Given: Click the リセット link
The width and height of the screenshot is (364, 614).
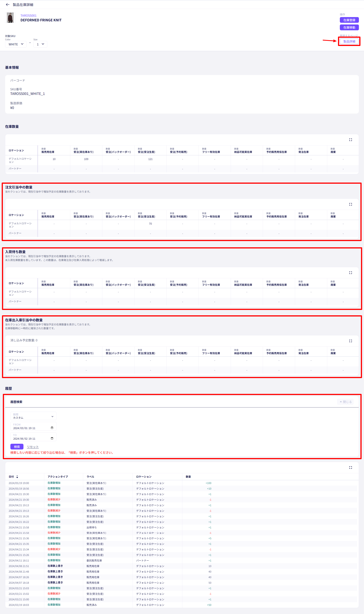Looking at the screenshot, I should click(33, 447).
